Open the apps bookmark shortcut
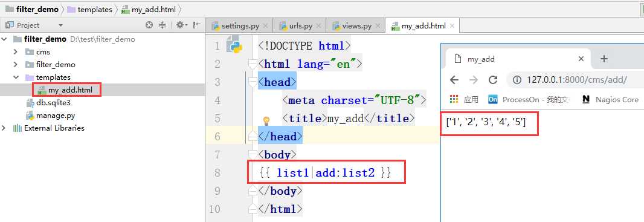This screenshot has height=222, width=644. click(x=464, y=99)
